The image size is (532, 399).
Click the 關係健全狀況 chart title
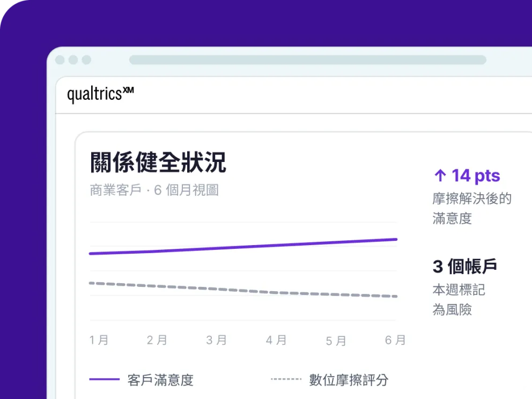(158, 162)
